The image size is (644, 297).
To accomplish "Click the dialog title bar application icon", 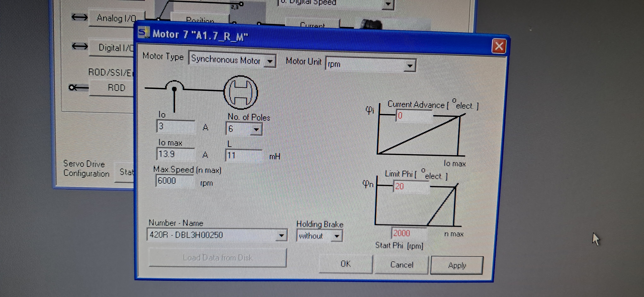I will tap(144, 32).
